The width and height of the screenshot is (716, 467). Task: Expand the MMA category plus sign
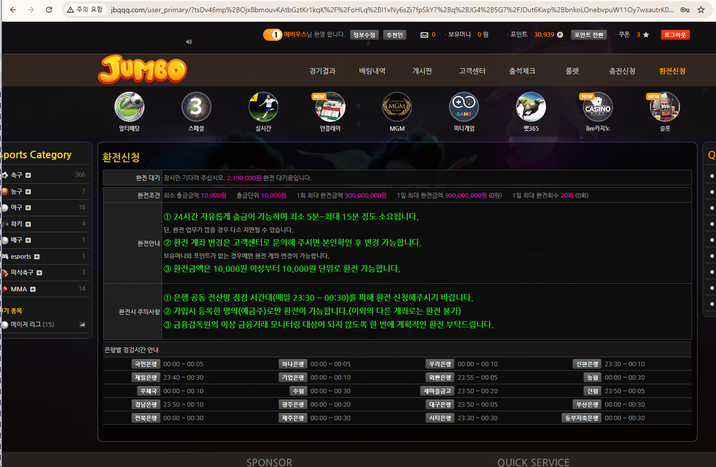tap(33, 289)
